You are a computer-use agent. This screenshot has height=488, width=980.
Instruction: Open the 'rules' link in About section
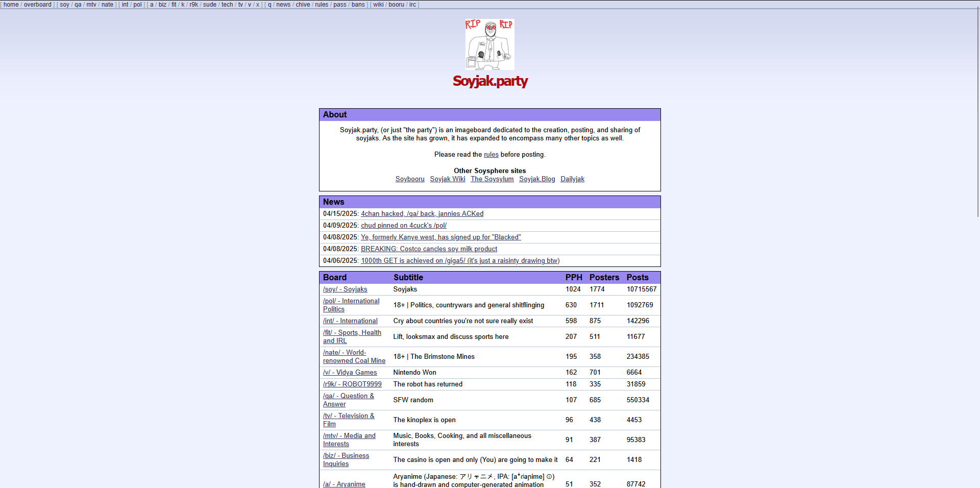coord(491,155)
